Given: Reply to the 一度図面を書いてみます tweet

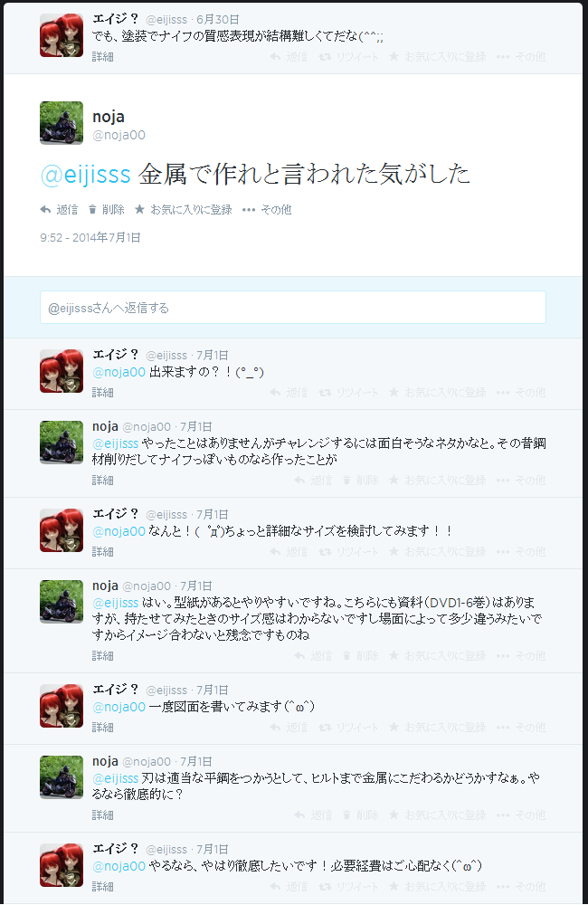Looking at the screenshot, I should click(289, 728).
